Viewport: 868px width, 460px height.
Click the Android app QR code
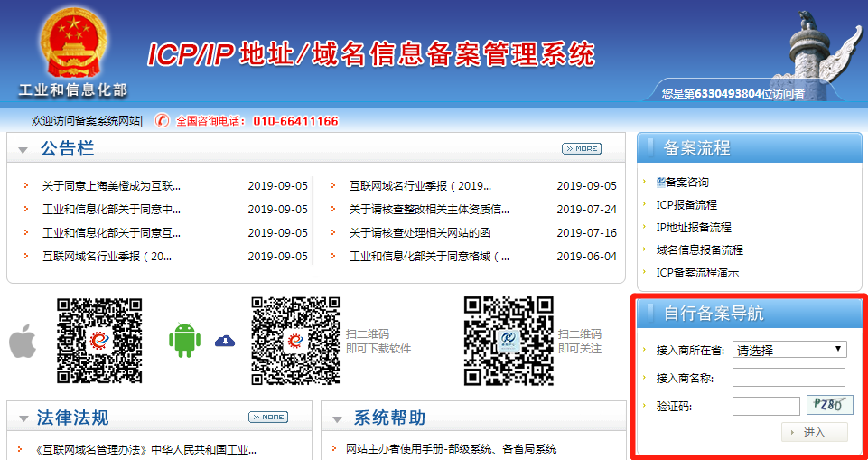click(294, 341)
